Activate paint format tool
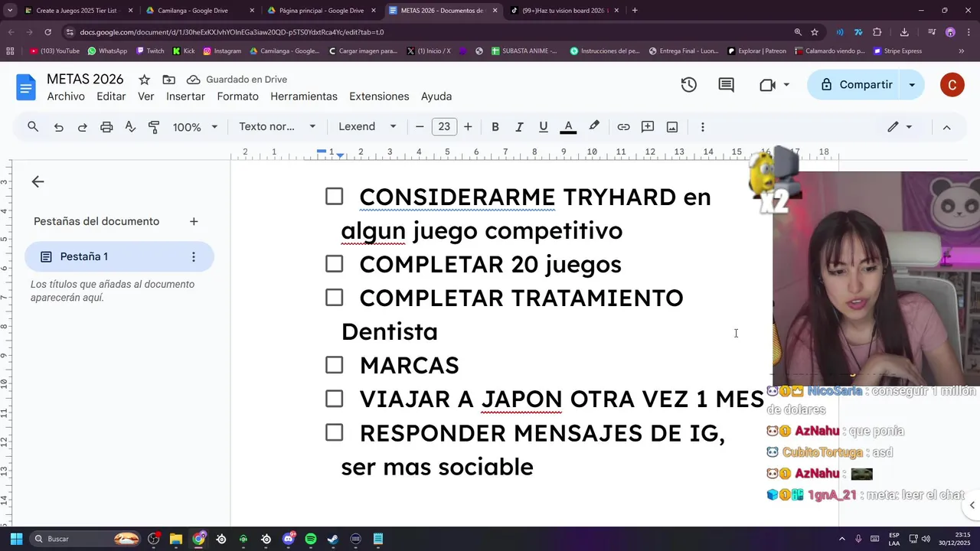 coord(154,127)
